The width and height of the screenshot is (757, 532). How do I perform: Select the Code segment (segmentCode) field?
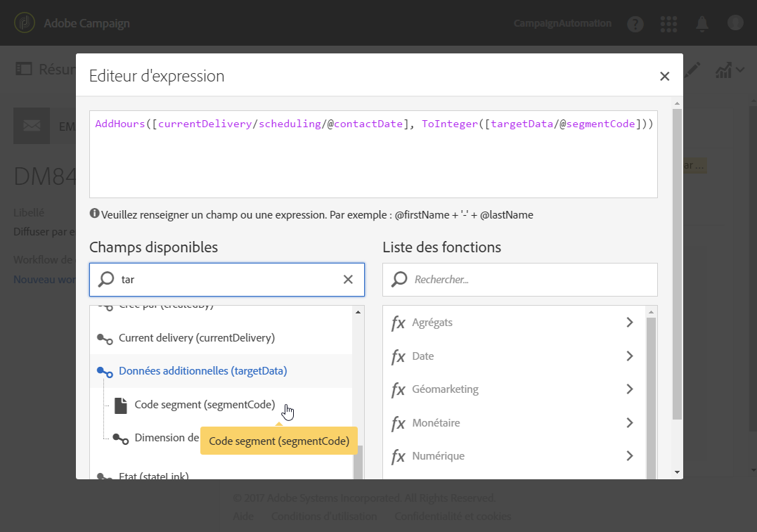(x=204, y=405)
